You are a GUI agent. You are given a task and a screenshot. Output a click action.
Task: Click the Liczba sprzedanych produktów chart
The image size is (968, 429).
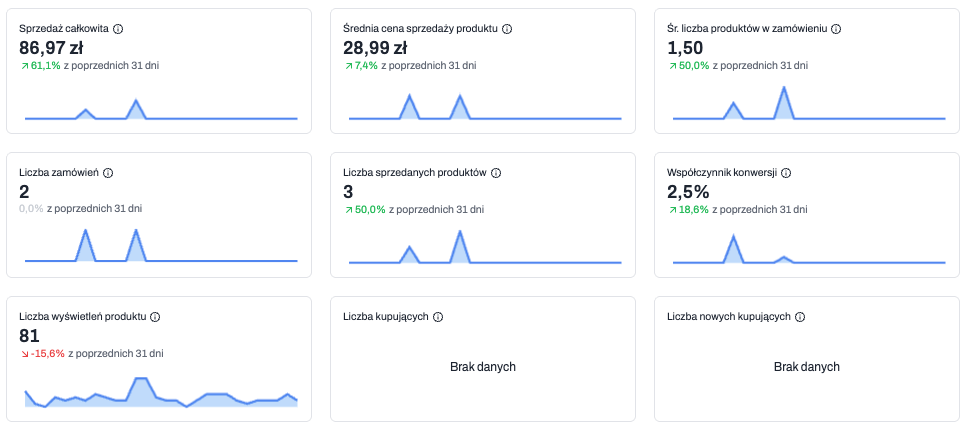(485, 250)
